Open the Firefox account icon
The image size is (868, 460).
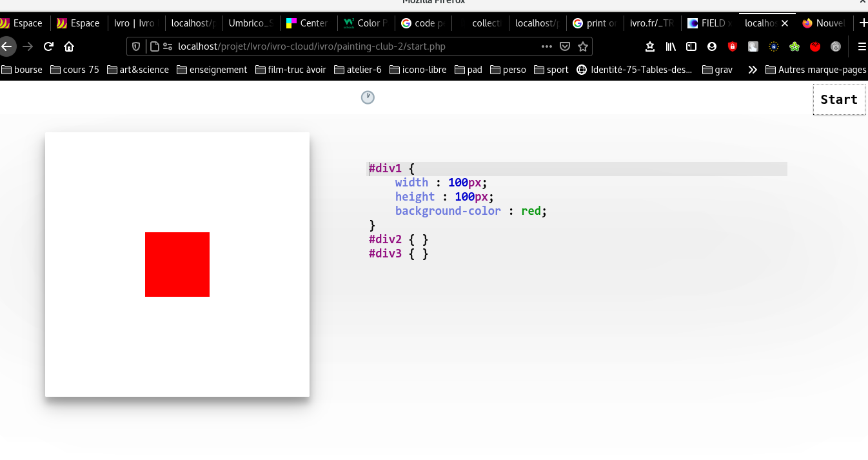(x=712, y=46)
